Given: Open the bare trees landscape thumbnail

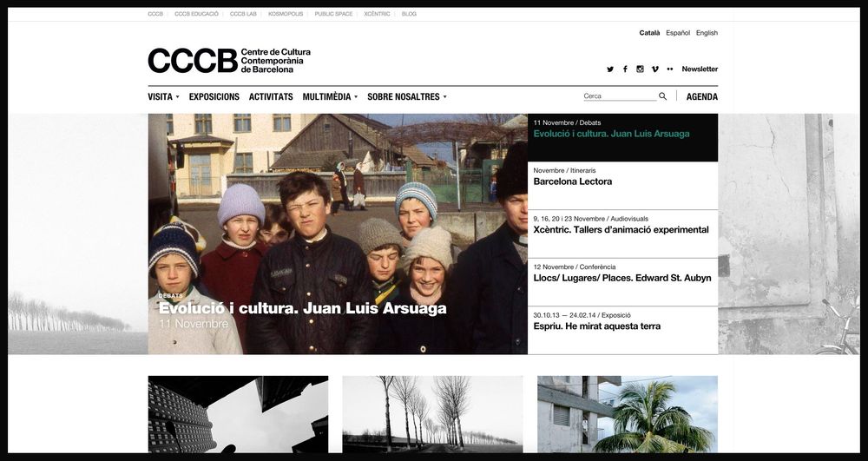Looking at the screenshot, I should coord(433,414).
